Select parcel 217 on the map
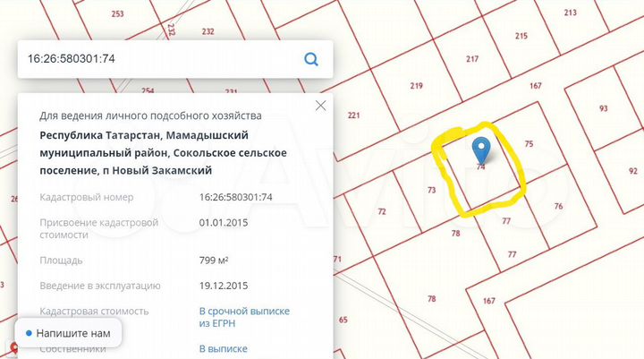The image size is (644, 359). pyautogui.click(x=472, y=59)
